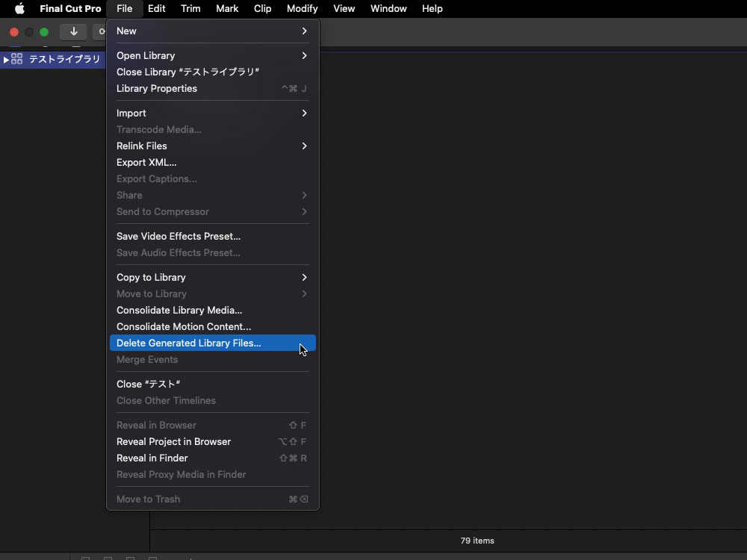
Task: Expand the Import submenu
Action: (x=212, y=113)
